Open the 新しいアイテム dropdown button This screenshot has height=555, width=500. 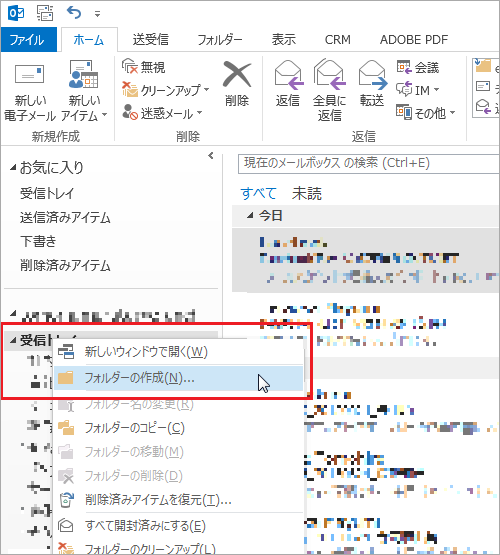tap(84, 91)
